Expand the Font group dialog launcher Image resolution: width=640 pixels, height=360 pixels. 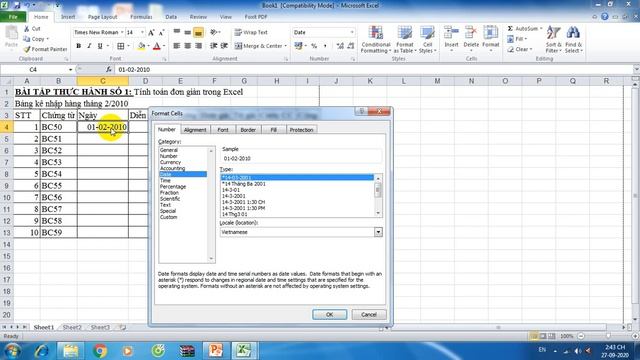(164, 59)
